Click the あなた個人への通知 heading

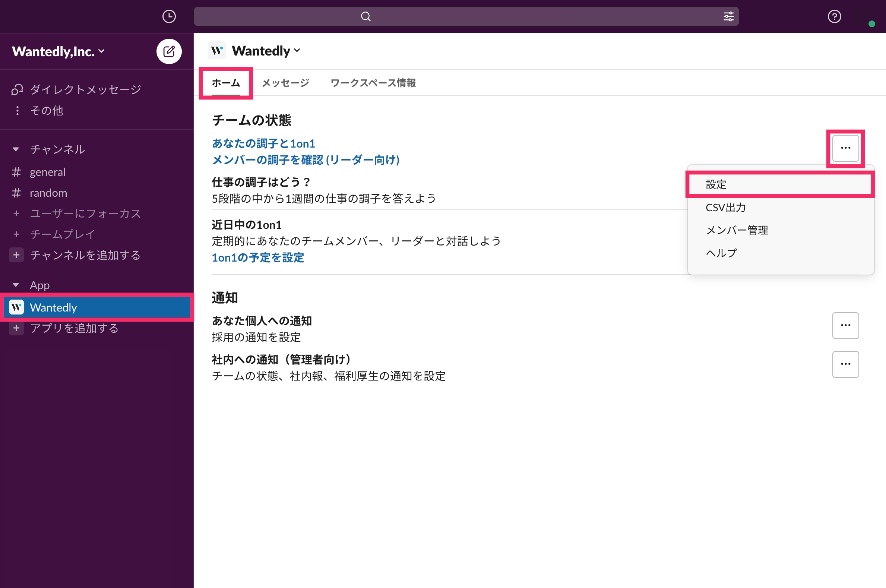(x=262, y=321)
